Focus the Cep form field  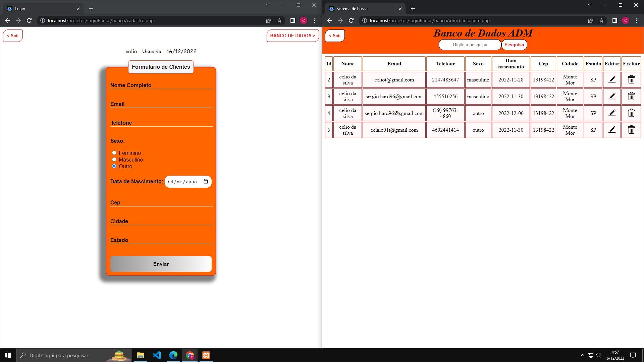[x=162, y=202]
